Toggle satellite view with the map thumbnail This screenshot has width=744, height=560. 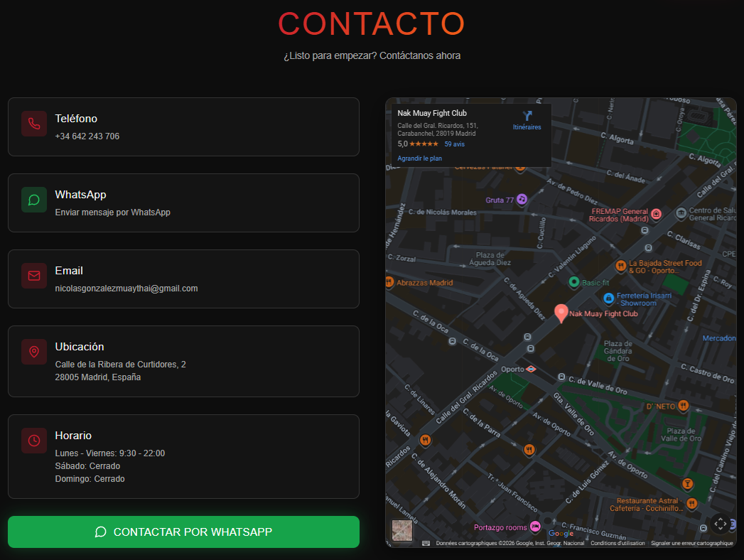[x=401, y=529]
